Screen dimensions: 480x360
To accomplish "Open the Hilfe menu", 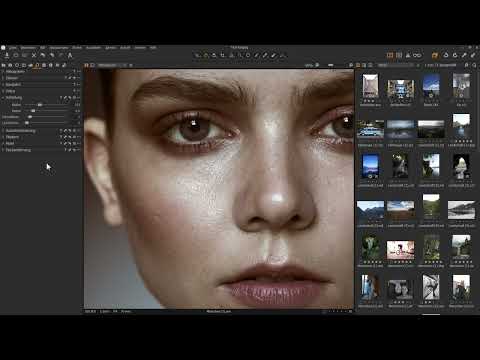I will coord(153,48).
